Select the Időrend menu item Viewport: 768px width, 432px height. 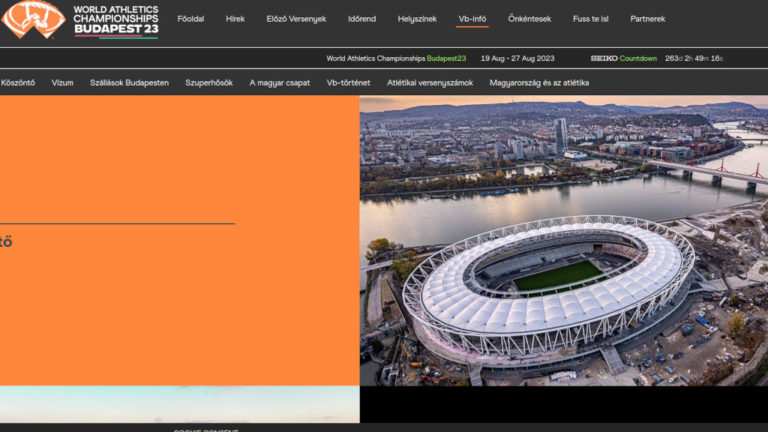click(362, 19)
